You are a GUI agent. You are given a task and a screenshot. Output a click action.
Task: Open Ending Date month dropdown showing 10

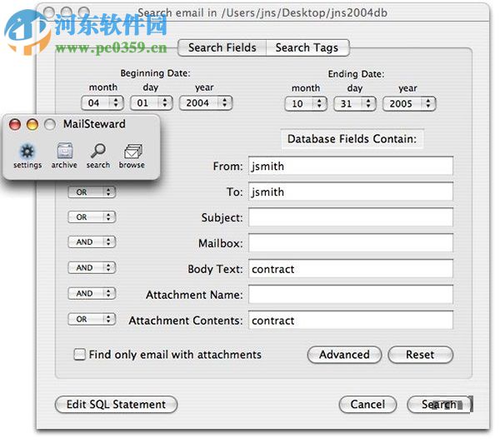306,103
